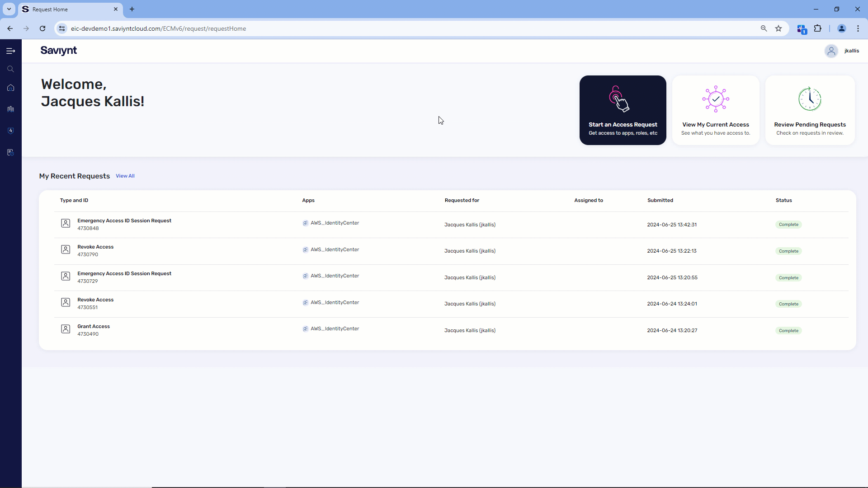Open the home icon in the left sidebar

10,88
